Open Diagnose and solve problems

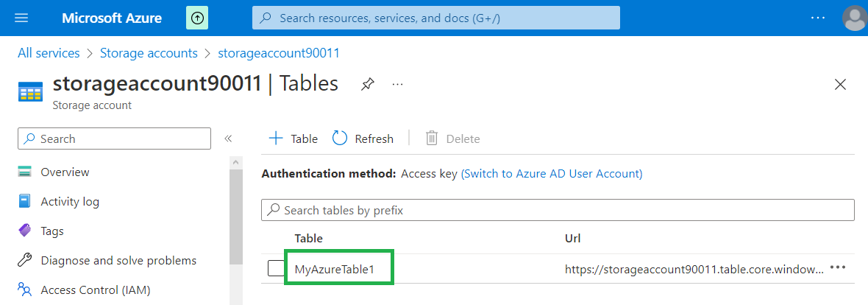tap(118, 260)
